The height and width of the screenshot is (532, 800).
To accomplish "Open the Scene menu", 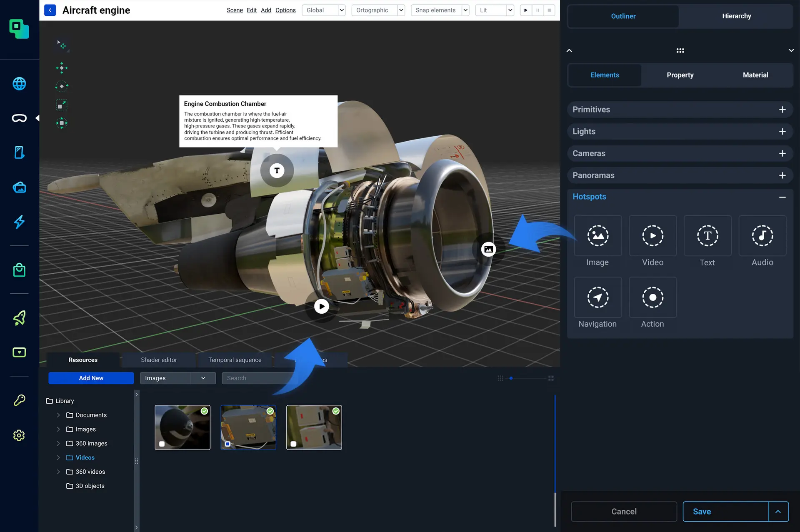I will [235, 10].
